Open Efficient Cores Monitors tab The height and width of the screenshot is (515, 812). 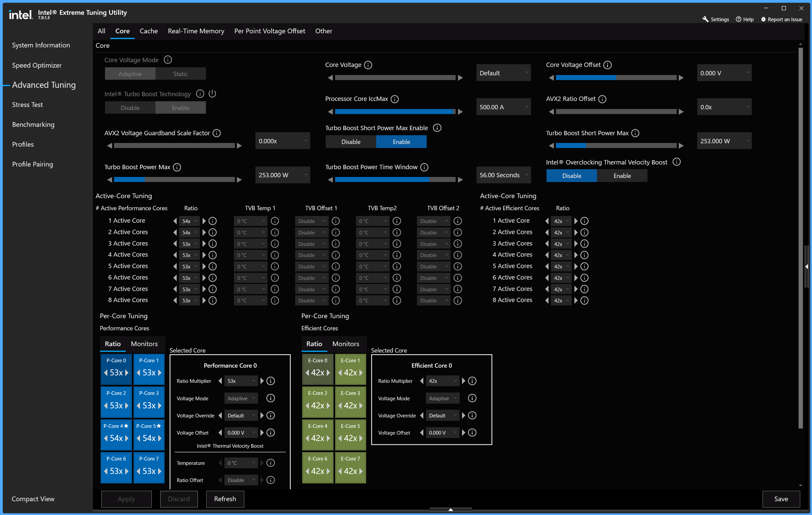(346, 343)
